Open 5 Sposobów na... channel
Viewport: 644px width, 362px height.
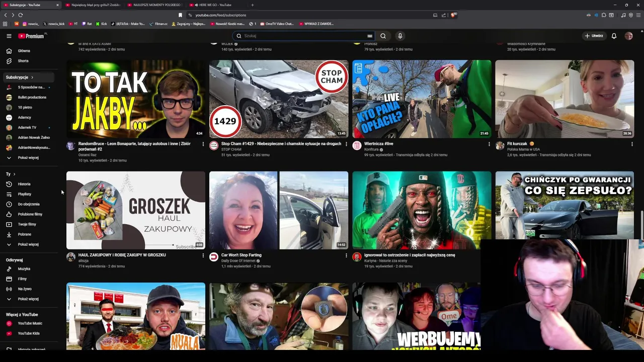pyautogui.click(x=29, y=87)
